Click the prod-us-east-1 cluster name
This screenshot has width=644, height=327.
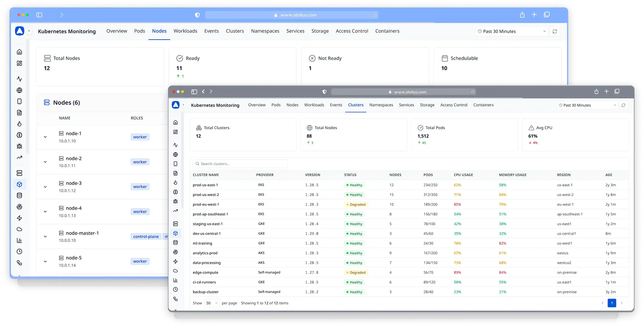(x=205, y=185)
